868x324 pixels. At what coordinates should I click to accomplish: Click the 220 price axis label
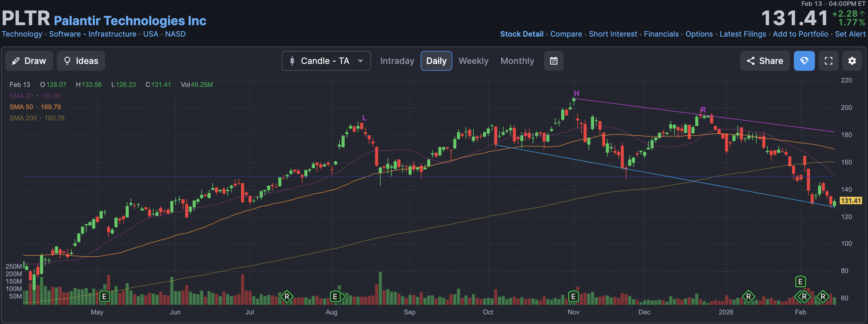coord(846,80)
